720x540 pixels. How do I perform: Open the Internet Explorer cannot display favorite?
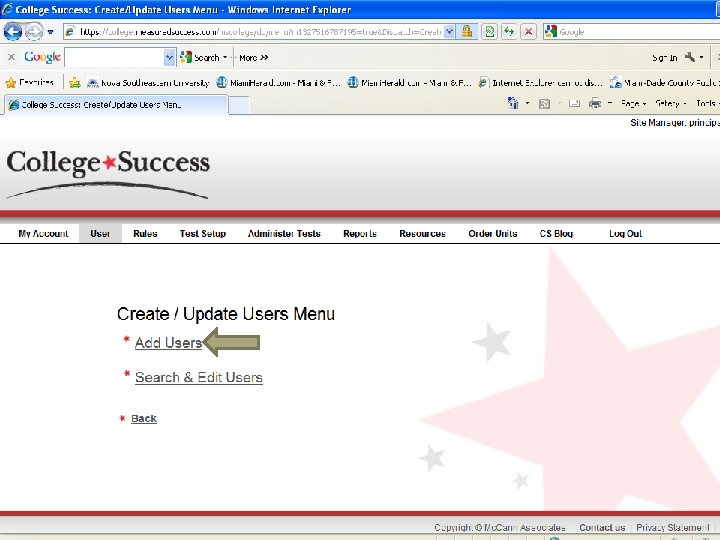click(540, 83)
